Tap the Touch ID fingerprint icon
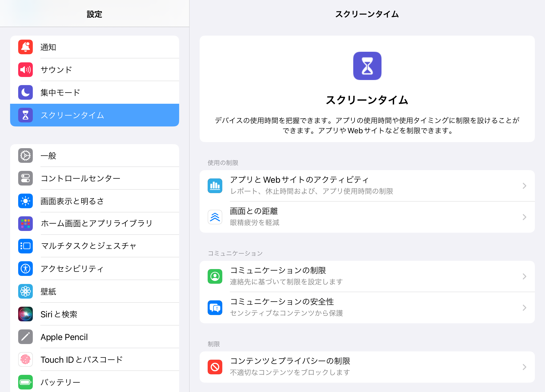This screenshot has height=392, width=545. click(25, 359)
